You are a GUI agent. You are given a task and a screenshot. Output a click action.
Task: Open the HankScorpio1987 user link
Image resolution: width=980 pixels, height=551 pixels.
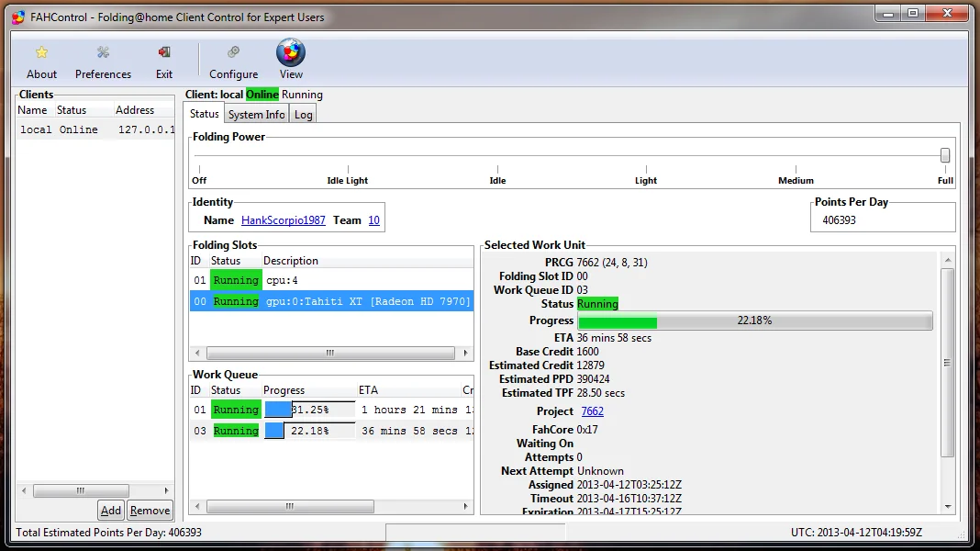(284, 220)
